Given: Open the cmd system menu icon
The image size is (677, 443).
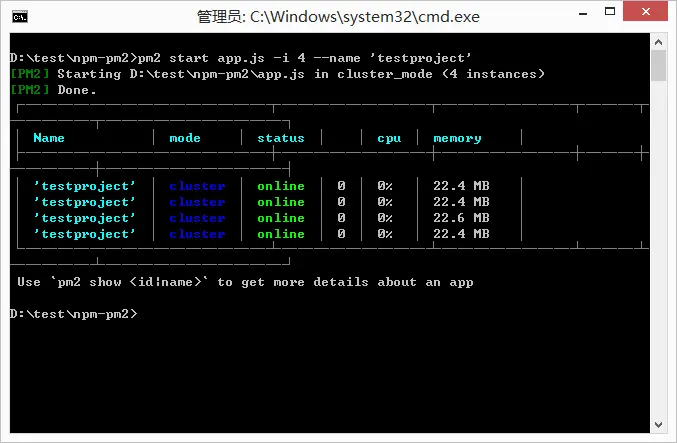Looking at the screenshot, I should pos(20,17).
